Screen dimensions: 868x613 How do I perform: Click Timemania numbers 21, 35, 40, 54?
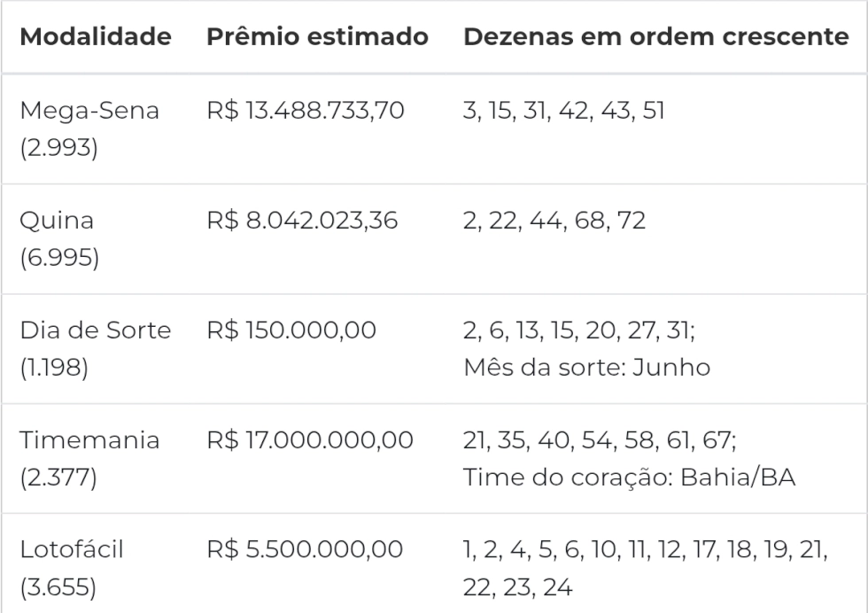click(537, 440)
